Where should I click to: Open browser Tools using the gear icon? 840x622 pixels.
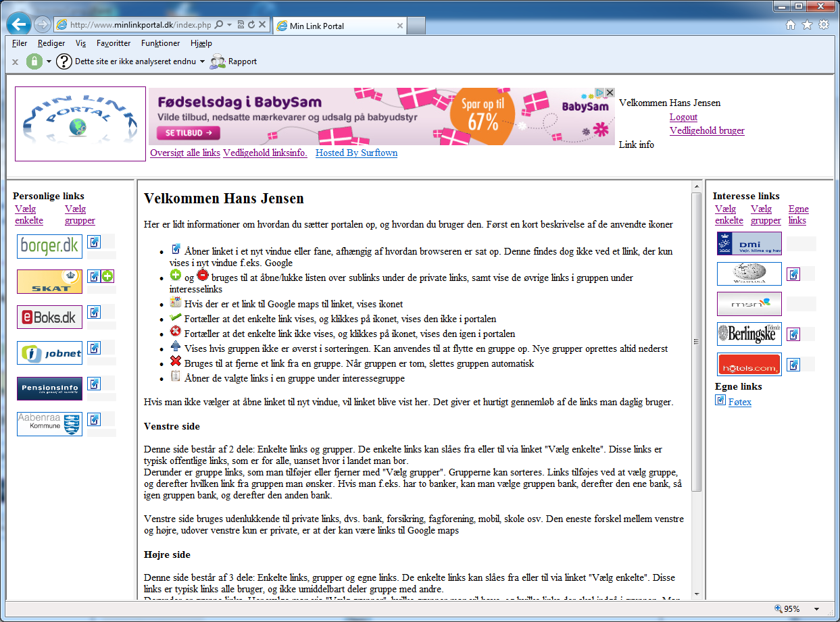click(x=824, y=25)
